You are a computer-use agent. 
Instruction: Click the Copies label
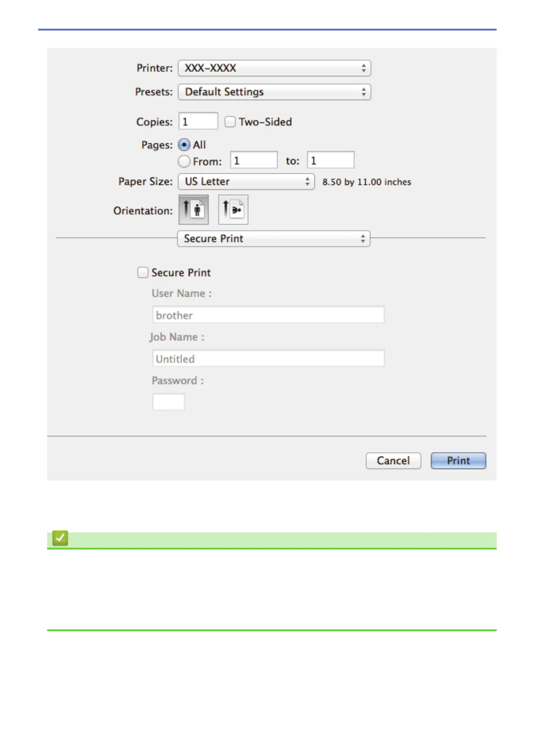tap(154, 122)
